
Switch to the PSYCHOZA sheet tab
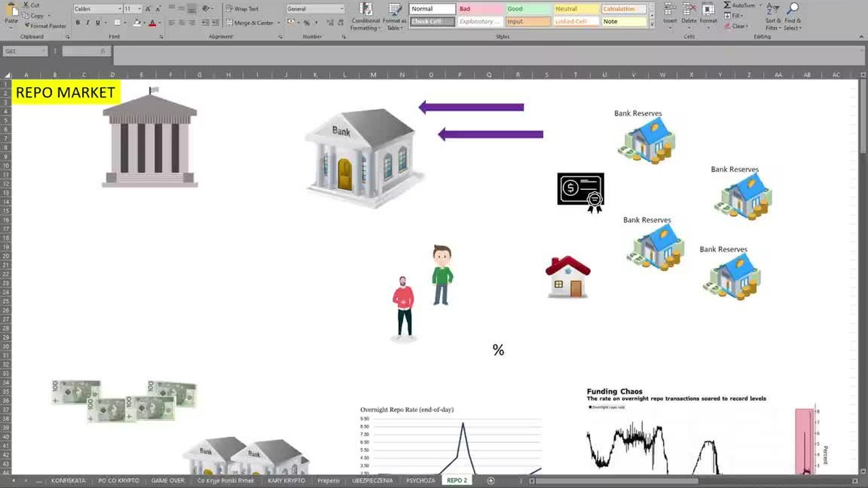point(420,481)
